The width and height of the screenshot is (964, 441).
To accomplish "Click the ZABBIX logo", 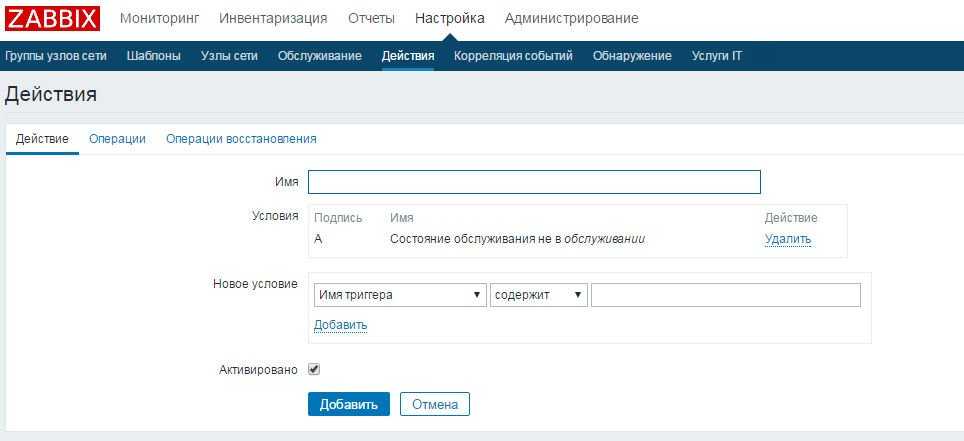I will pos(52,18).
